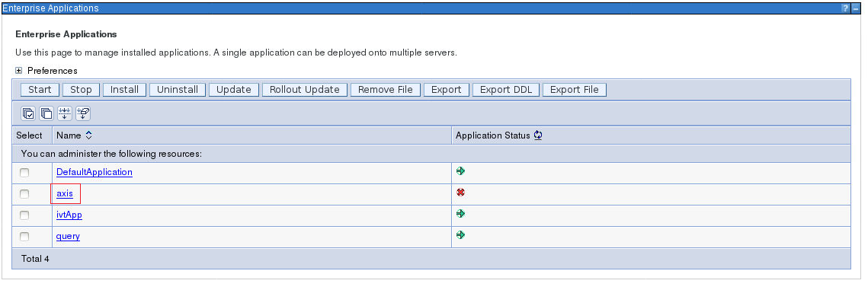Click green status arrow for query
This screenshot has height=290, width=868.
pyautogui.click(x=460, y=234)
